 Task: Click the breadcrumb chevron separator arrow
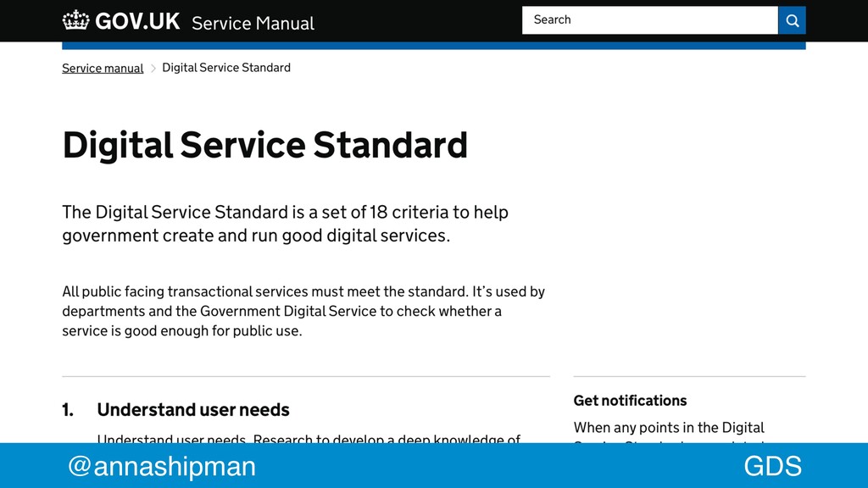(153, 68)
